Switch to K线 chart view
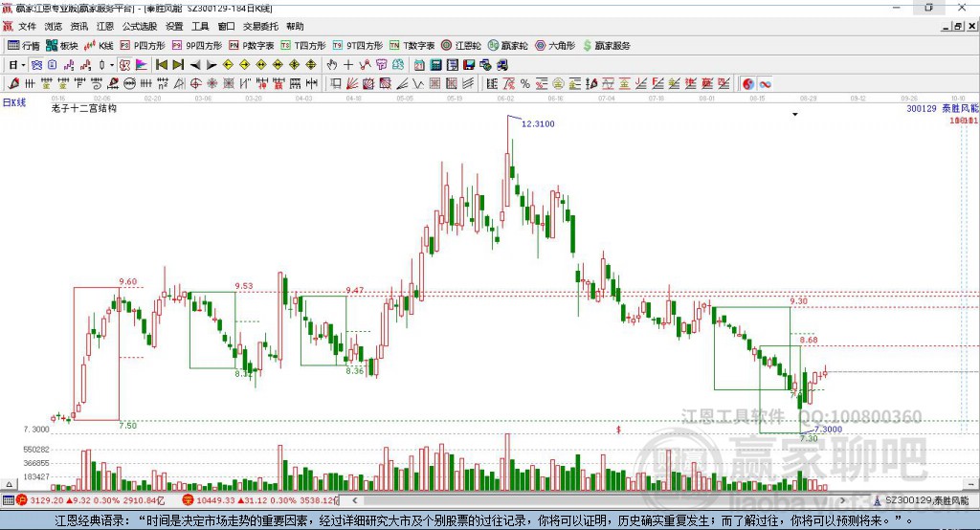 [x=99, y=46]
